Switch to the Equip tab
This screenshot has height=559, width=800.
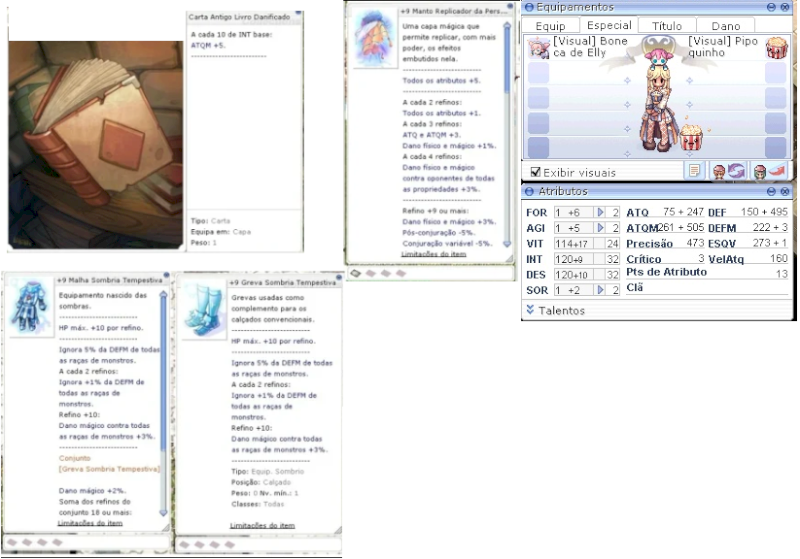coord(551,26)
